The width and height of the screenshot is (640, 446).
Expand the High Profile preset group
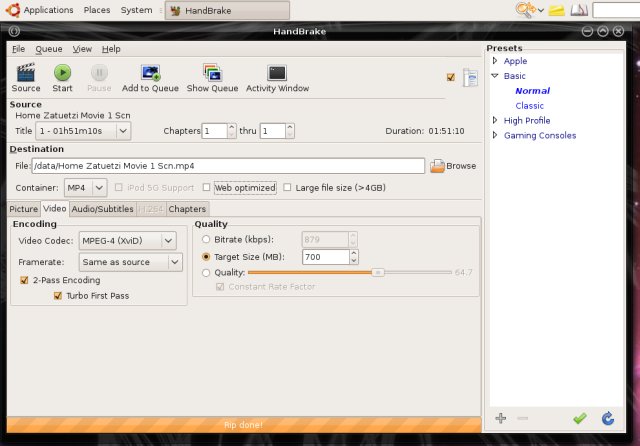tap(494, 121)
